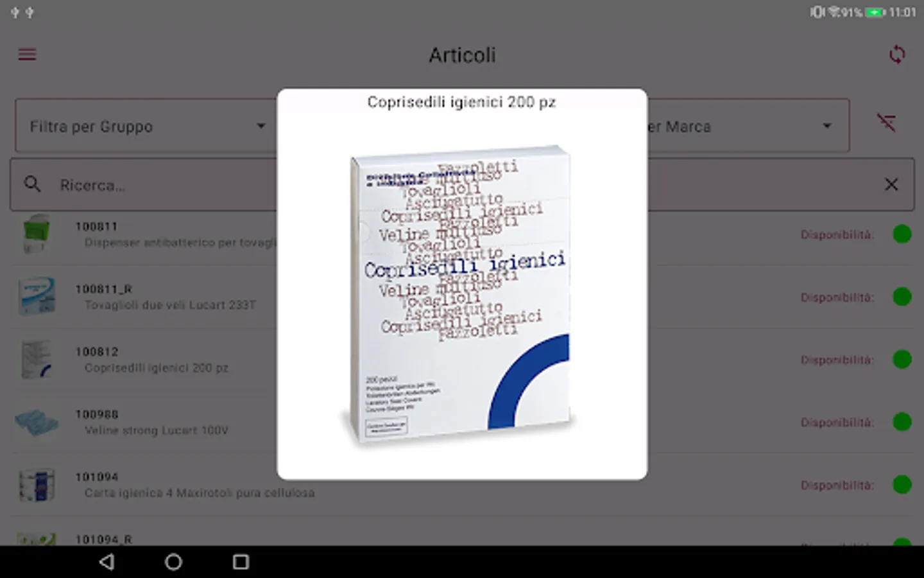Tap green availability dot for 100811_R
The height and width of the screenshot is (578, 924).
click(902, 297)
